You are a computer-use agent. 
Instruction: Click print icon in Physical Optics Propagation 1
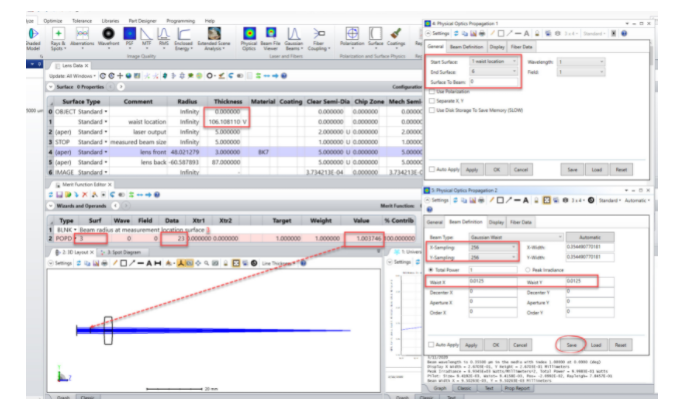[x=482, y=33]
